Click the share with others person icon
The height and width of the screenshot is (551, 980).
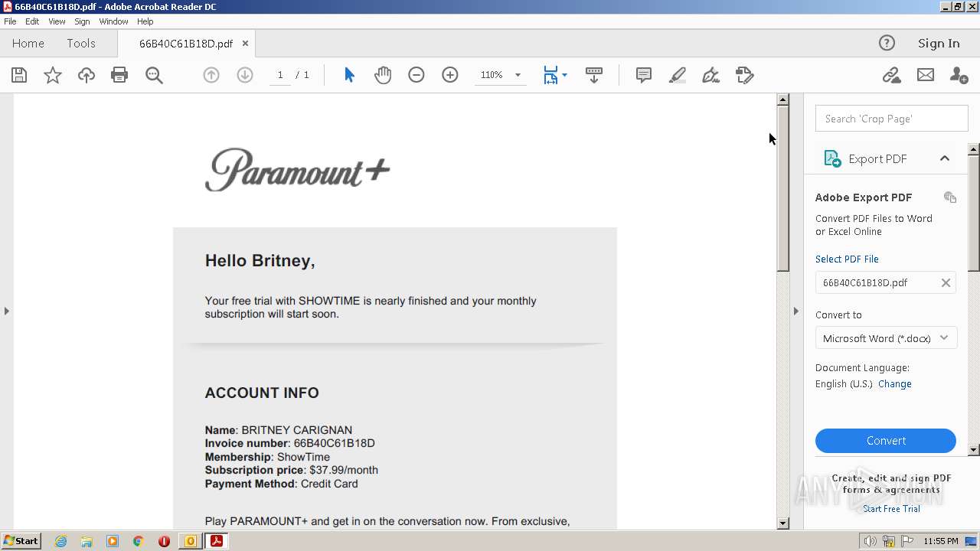coord(959,75)
